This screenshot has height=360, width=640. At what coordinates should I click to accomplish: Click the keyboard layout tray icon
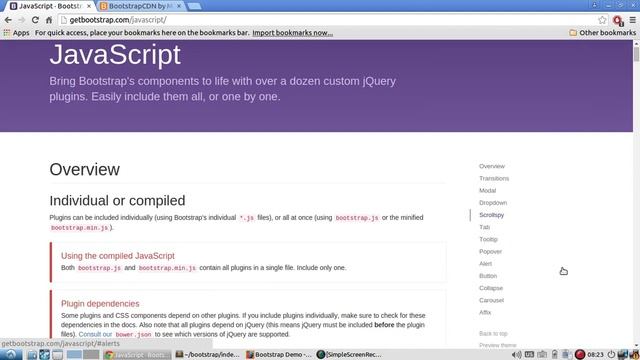529,355
